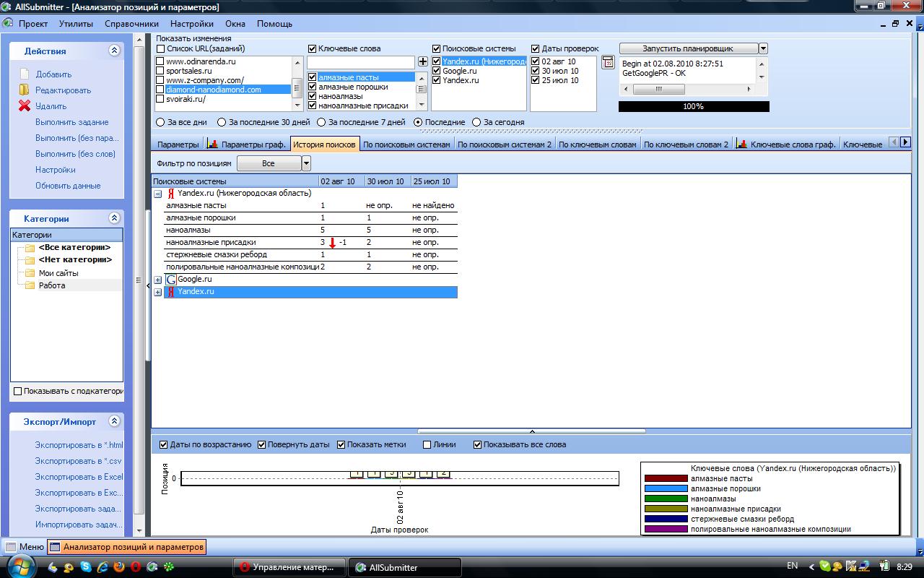The width and height of the screenshot is (924, 578).
Task: Click Мои сайты folder icon
Action: pos(30,273)
